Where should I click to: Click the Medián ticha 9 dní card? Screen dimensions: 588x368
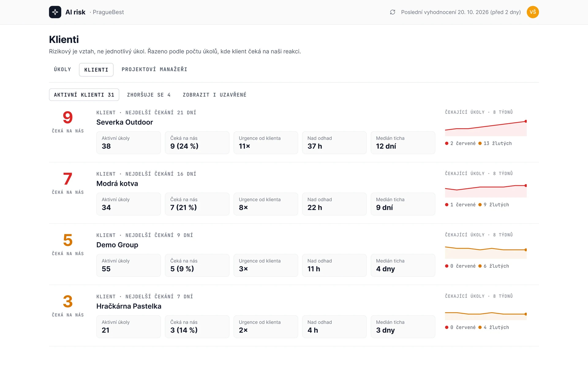click(403, 204)
